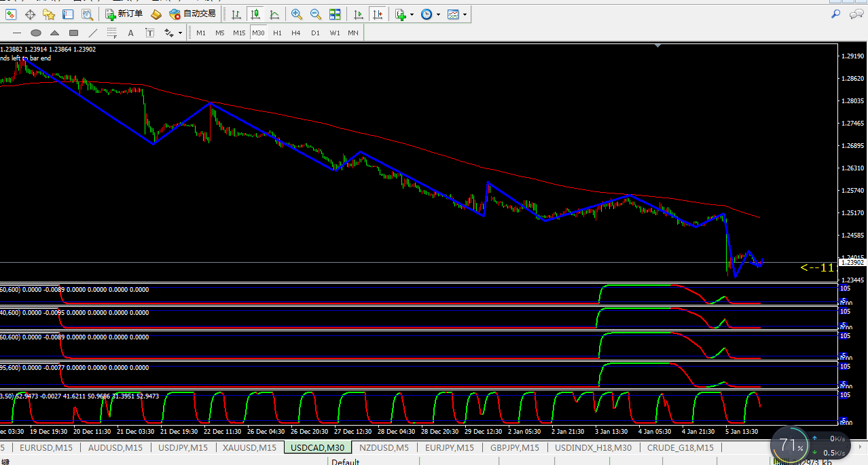Show the Data Window crosshair icon
The width and height of the screenshot is (868, 465).
click(30, 14)
